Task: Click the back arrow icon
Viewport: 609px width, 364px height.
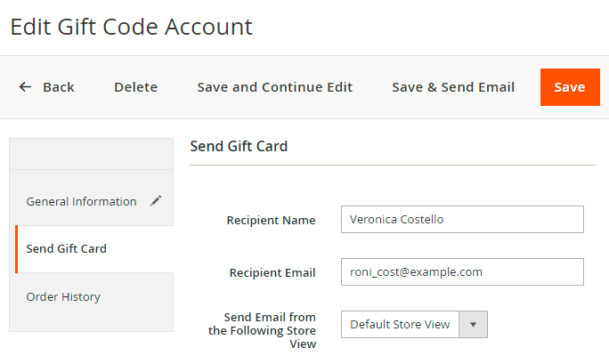Action: point(25,87)
